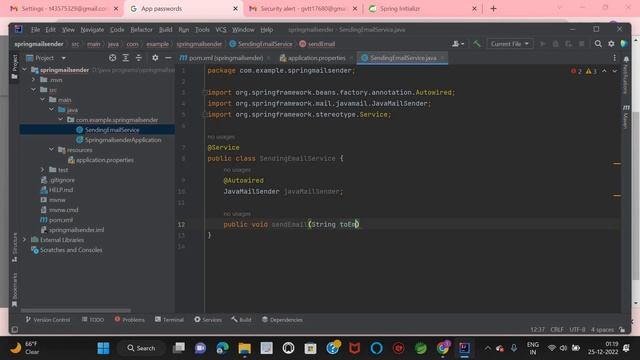The image size is (640, 360).
Task: Open the Problems tool window
Action: [x=130, y=320]
